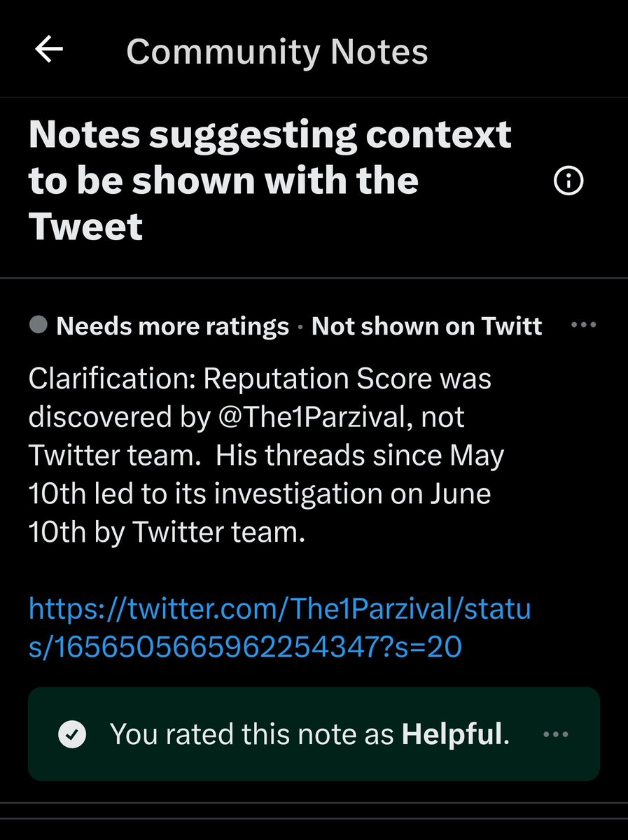The height and width of the screenshot is (840, 628).
Task: Click the grey status dot before Needs more ratings
Action: (40, 325)
